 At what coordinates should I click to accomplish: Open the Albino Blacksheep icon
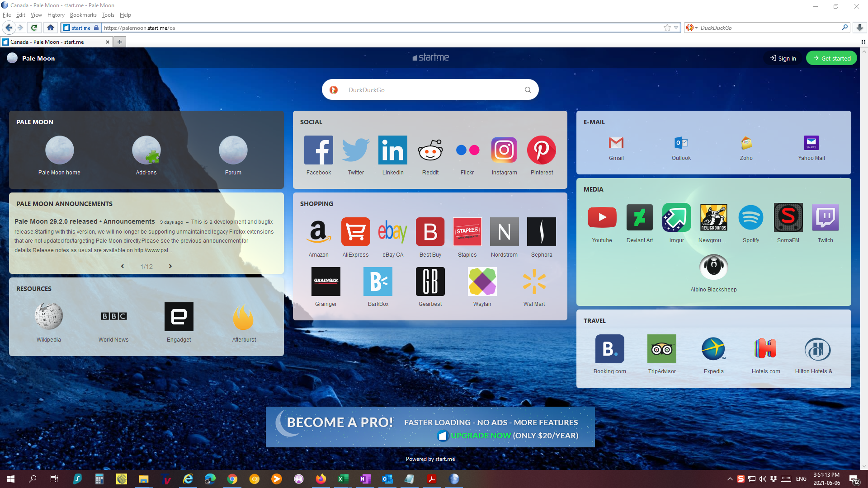pyautogui.click(x=714, y=267)
